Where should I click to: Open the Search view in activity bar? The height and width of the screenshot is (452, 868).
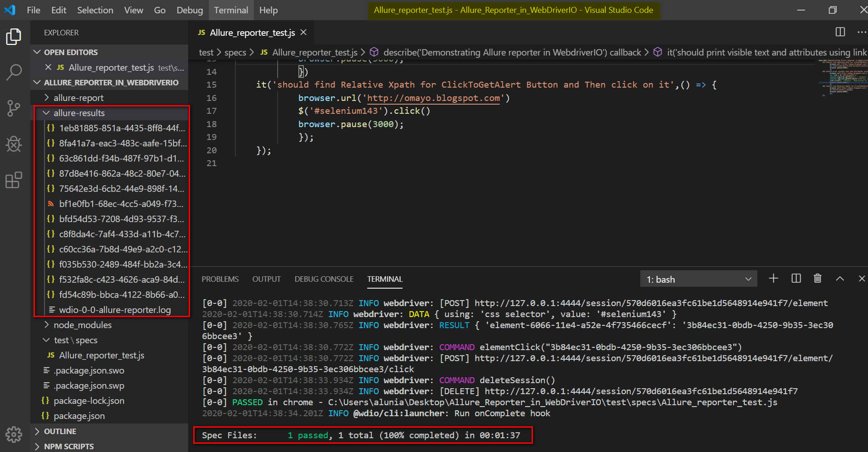pyautogui.click(x=14, y=72)
